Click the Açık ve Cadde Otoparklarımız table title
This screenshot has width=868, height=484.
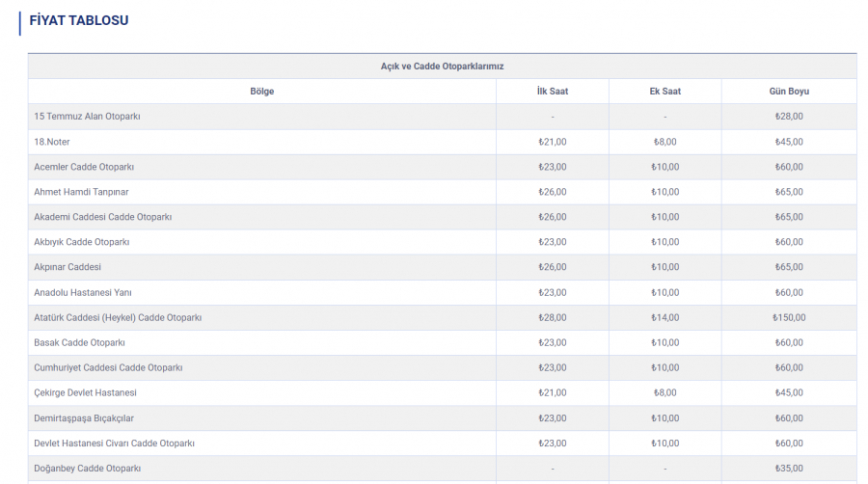pos(442,66)
